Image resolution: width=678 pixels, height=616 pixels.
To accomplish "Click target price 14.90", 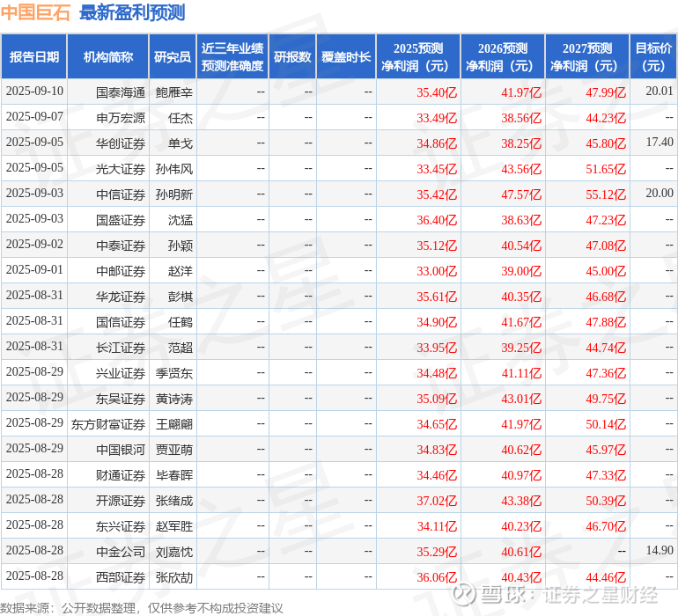I will point(660,550).
